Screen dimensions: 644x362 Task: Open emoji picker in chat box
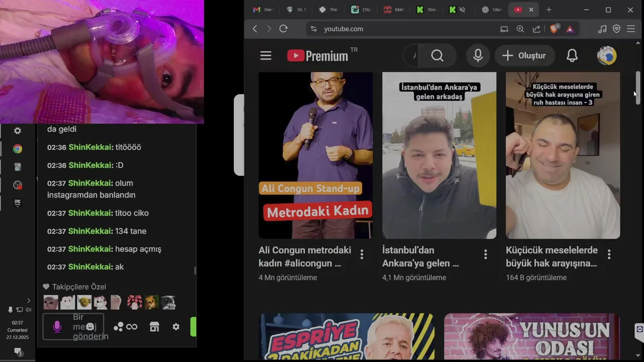point(90,327)
